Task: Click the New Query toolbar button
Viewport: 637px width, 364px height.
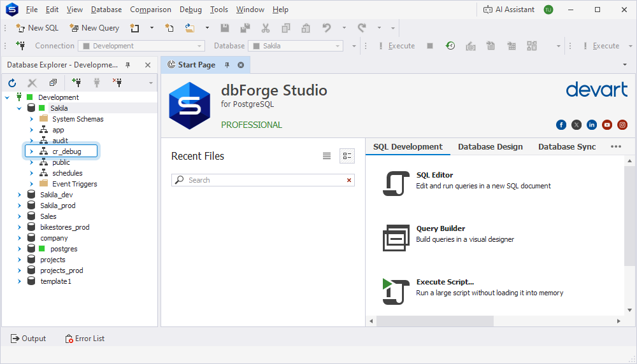Action: point(94,28)
